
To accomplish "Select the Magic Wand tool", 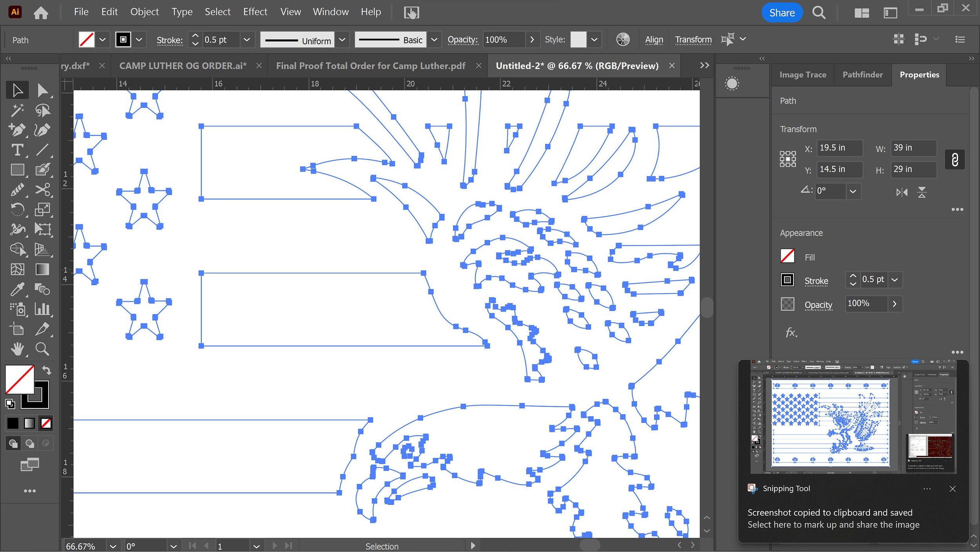I will pos(17,110).
